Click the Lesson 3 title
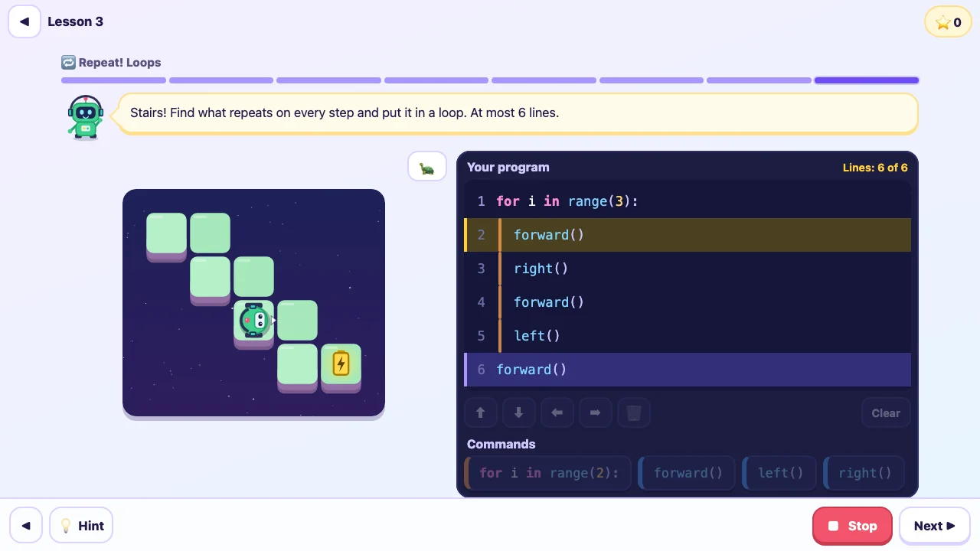The width and height of the screenshot is (980, 551). (75, 21)
